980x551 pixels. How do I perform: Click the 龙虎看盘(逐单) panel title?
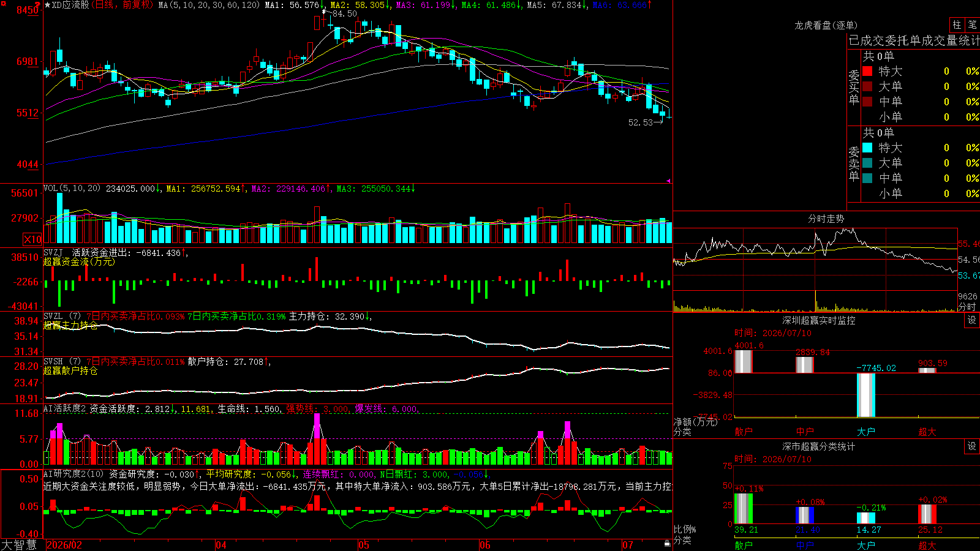[x=826, y=25]
